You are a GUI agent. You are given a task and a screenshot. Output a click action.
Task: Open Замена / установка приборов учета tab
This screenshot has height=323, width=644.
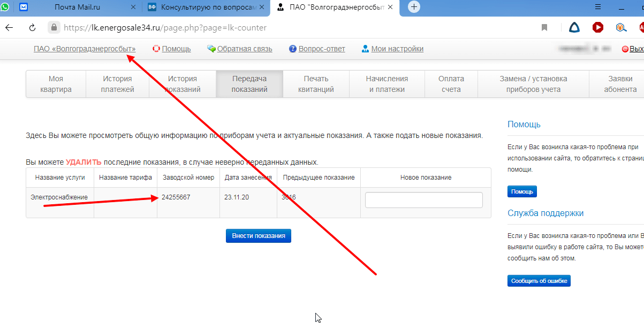[533, 84]
